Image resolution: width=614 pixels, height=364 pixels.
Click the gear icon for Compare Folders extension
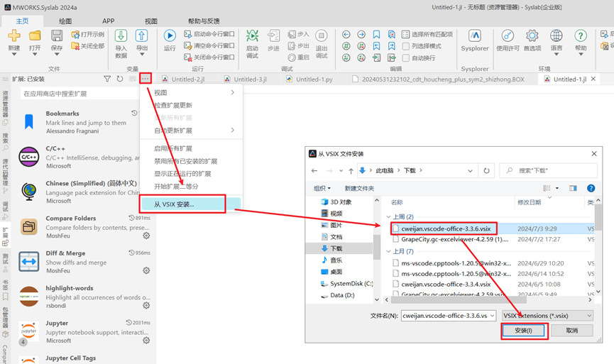(146, 236)
